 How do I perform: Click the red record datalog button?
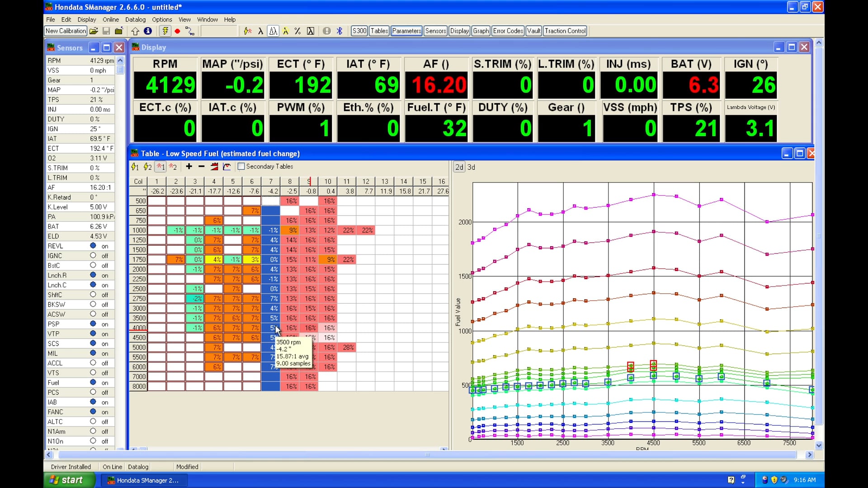177,31
